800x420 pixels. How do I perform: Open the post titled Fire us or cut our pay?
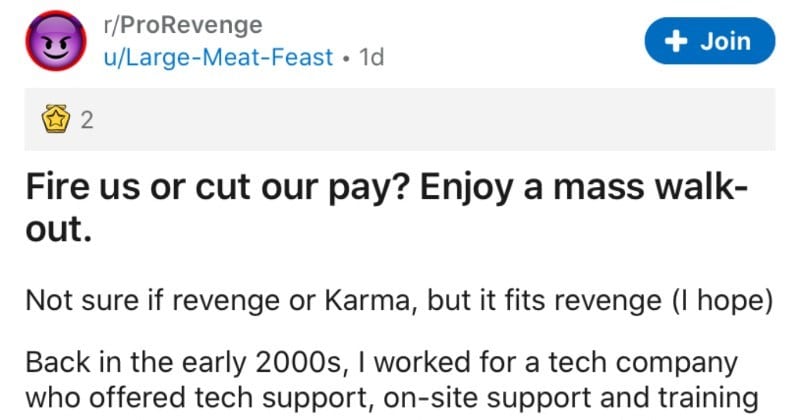point(387,207)
